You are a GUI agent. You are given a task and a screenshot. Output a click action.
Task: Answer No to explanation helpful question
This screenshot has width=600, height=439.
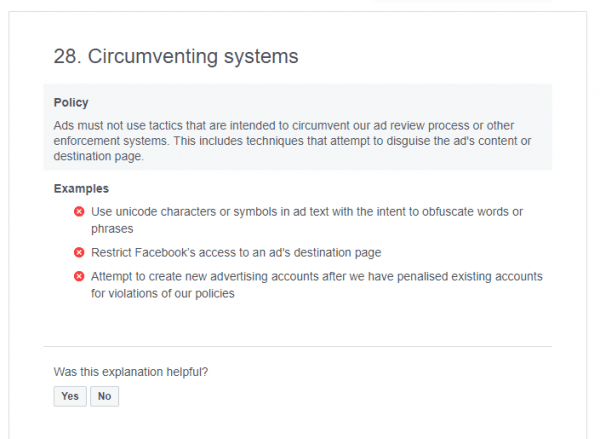[x=104, y=396]
